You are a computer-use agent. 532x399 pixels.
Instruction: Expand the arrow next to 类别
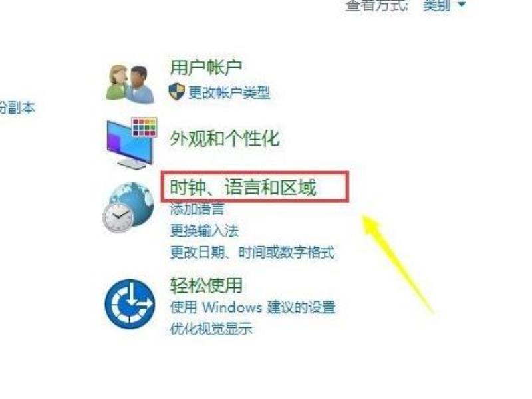pyautogui.click(x=461, y=5)
